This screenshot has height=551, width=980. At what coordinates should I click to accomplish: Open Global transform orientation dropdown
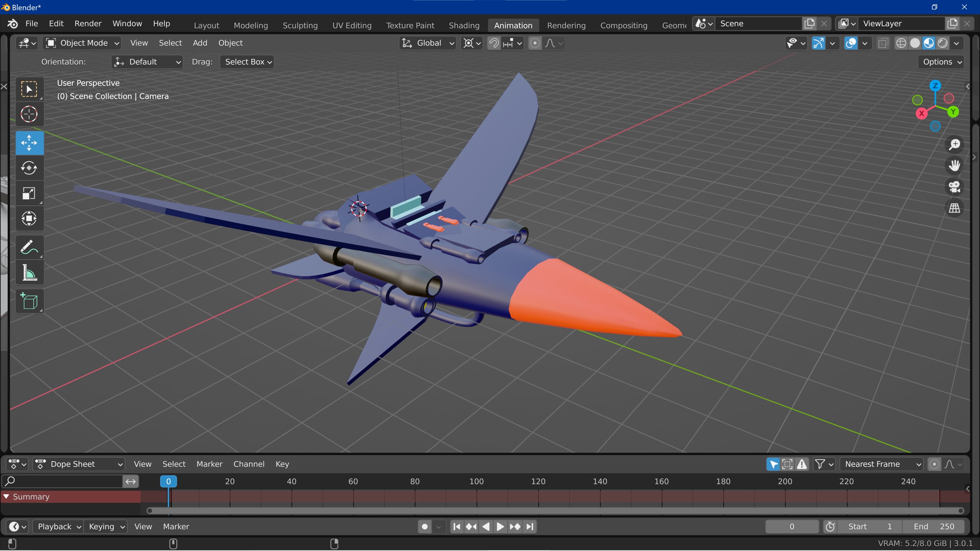point(428,43)
